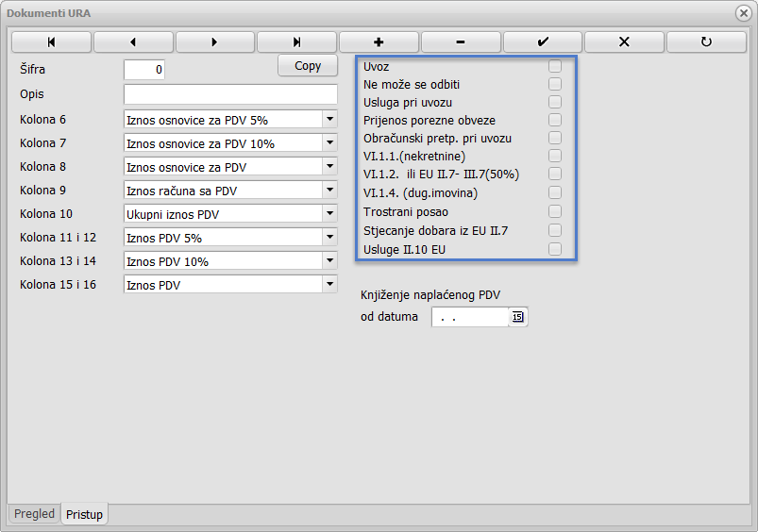Add a new record with plus button
This screenshot has width=758, height=532.
click(x=379, y=42)
